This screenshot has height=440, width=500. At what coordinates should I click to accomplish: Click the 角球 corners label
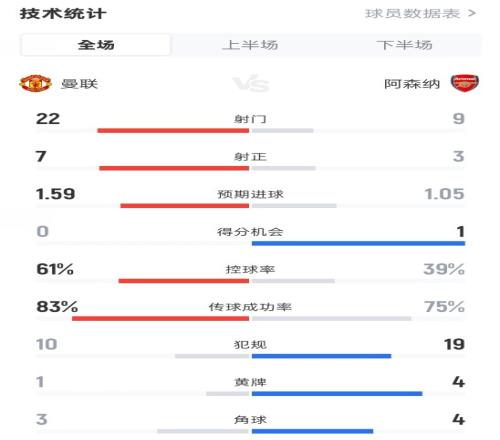pyautogui.click(x=250, y=420)
